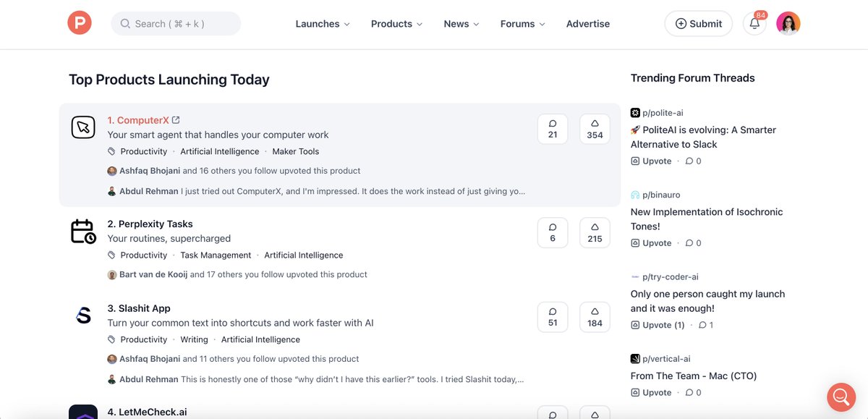Open the News menu
Viewport: 868px width, 419px height.
[x=461, y=24]
